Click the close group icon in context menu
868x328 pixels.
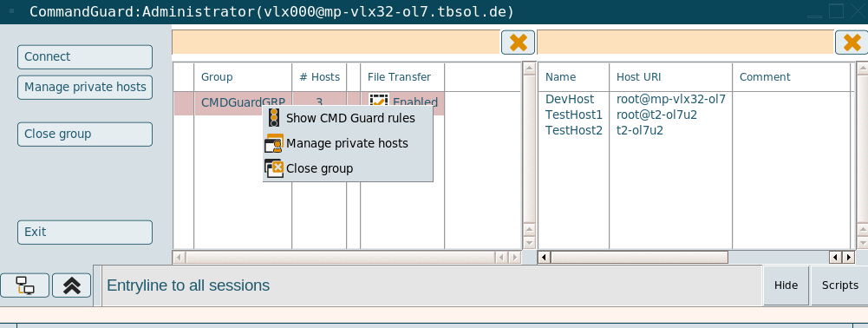(x=274, y=168)
